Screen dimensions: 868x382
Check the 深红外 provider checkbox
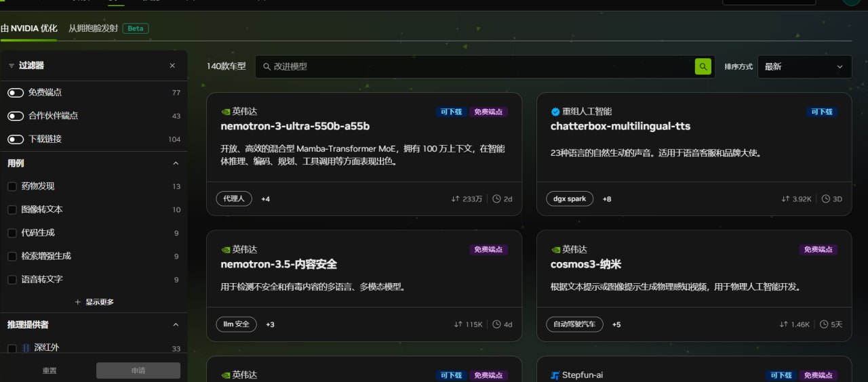click(x=12, y=348)
